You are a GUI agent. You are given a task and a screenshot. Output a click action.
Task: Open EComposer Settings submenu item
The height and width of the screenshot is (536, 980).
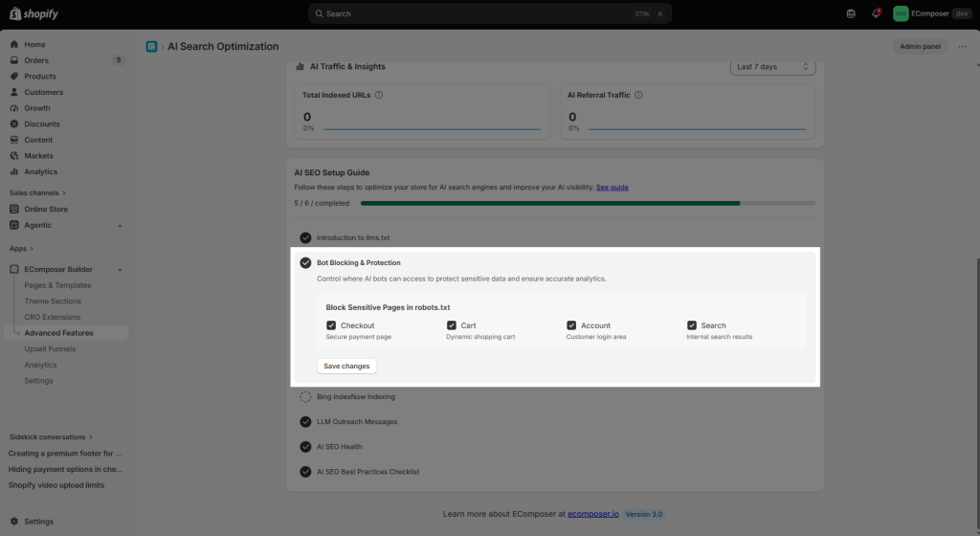(38, 381)
